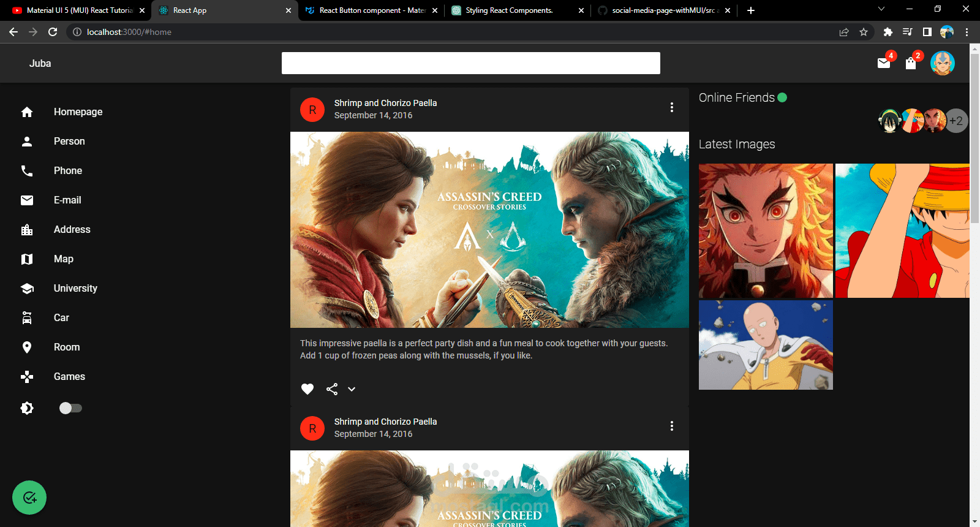980x527 pixels.
Task: Click the red R avatar of first post
Action: coord(312,110)
